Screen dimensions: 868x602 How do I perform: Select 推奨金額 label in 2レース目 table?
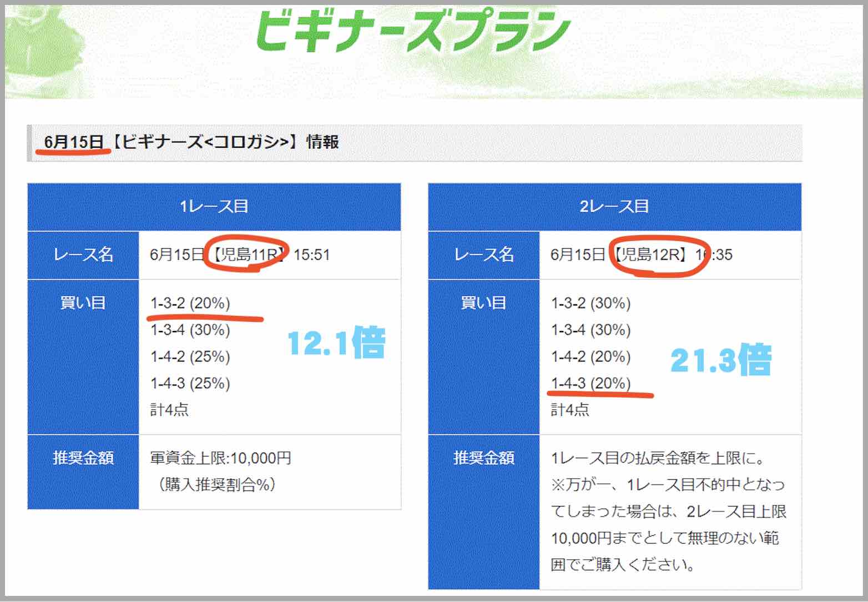pyautogui.click(x=484, y=458)
